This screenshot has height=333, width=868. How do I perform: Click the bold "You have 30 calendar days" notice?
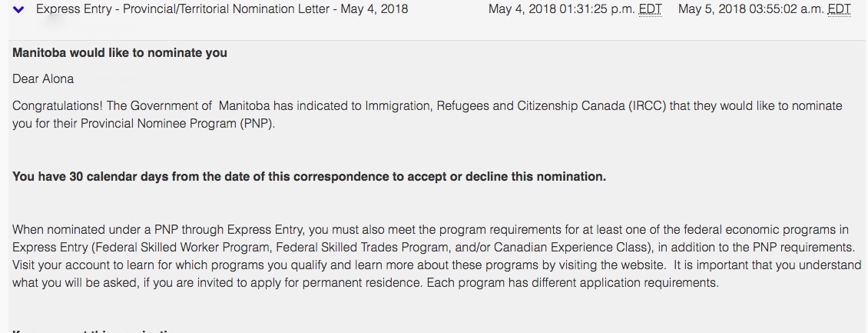tap(309, 176)
